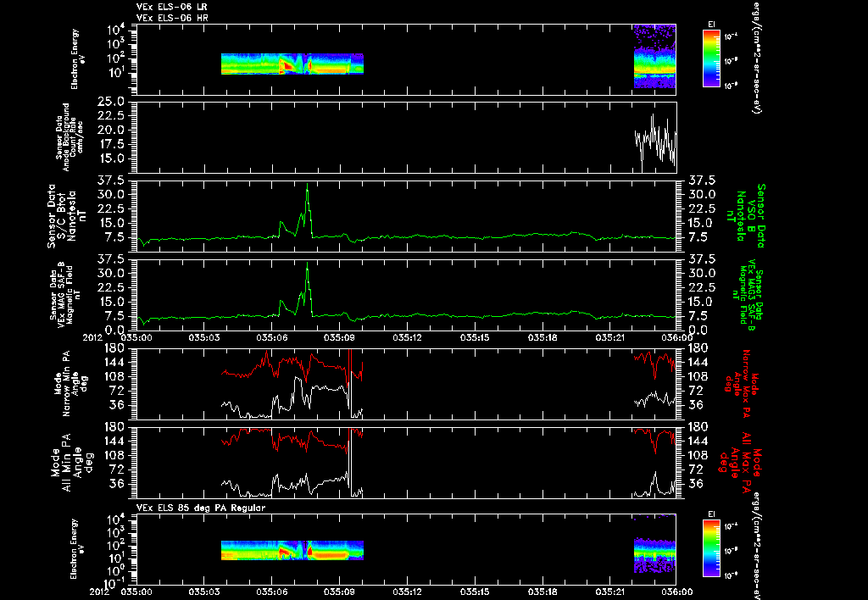
Task: Click the 85 deg PA spectrogram block ending at 036:00
Action: click(x=655, y=554)
